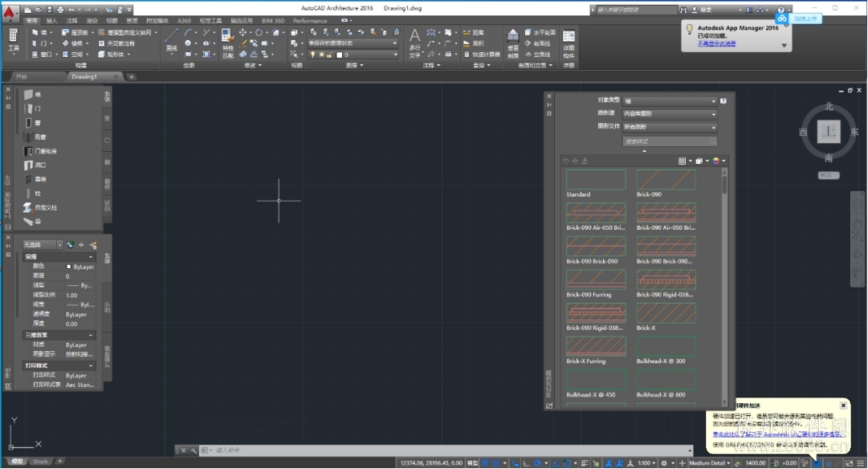The image size is (868, 469).
Task: Collapse the 3D Visualization (三维效果) properties section
Action: click(x=91, y=335)
